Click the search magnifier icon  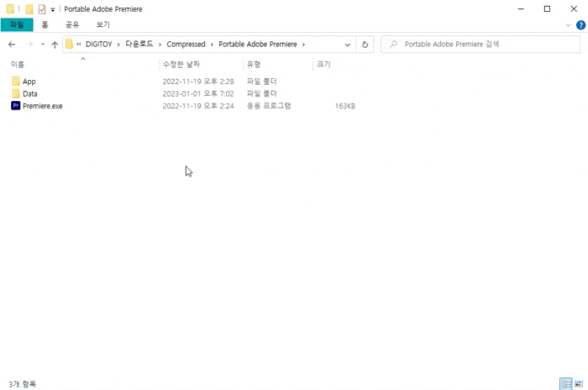pyautogui.click(x=393, y=45)
